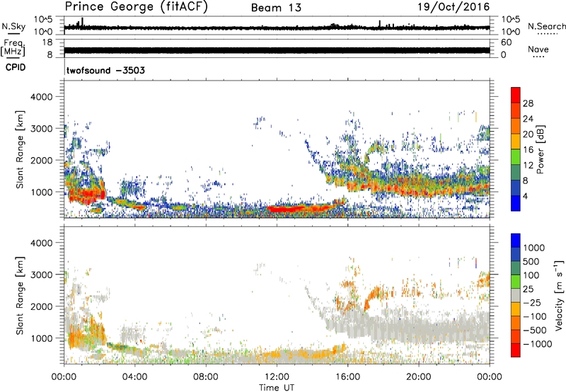Select the "twofsound -3503" control program text
The height and width of the screenshot is (392, 566).
pos(105,70)
